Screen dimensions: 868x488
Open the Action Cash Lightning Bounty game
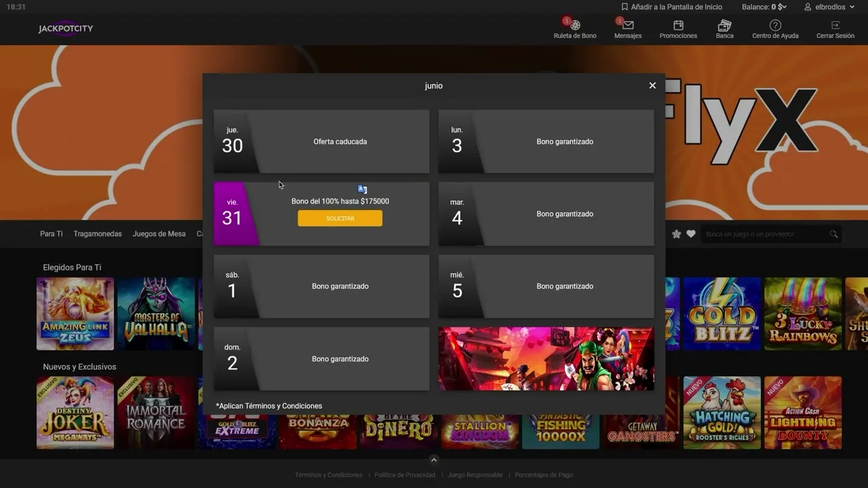(x=803, y=413)
